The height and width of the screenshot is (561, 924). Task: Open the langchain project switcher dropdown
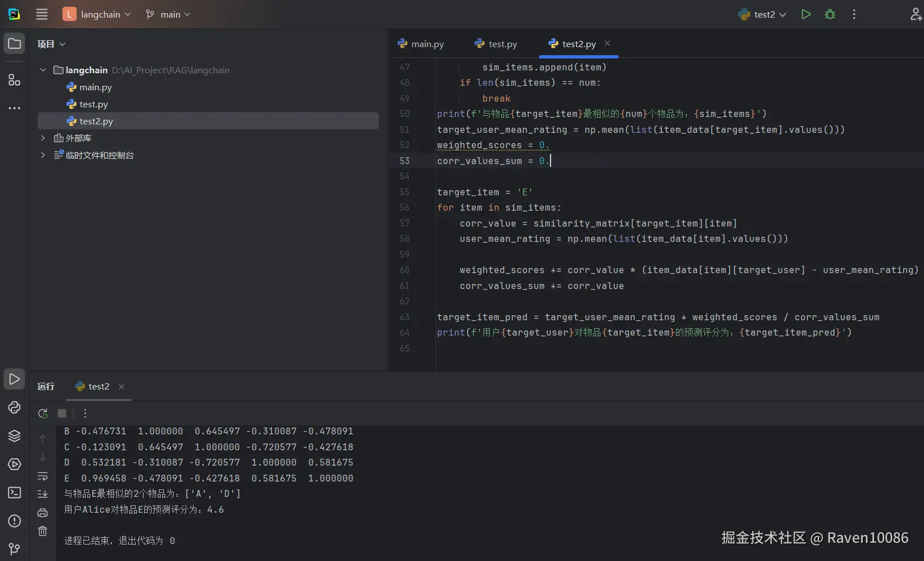(x=96, y=14)
